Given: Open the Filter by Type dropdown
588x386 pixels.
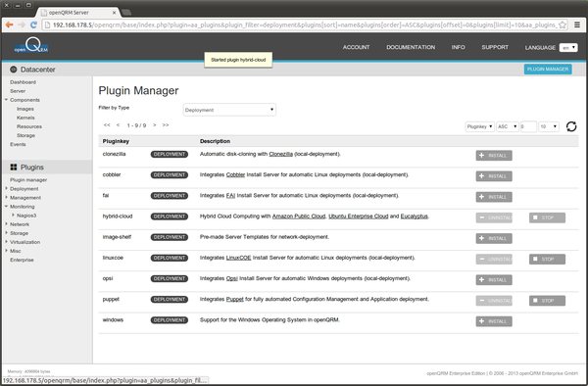Looking at the screenshot, I should tap(229, 110).
